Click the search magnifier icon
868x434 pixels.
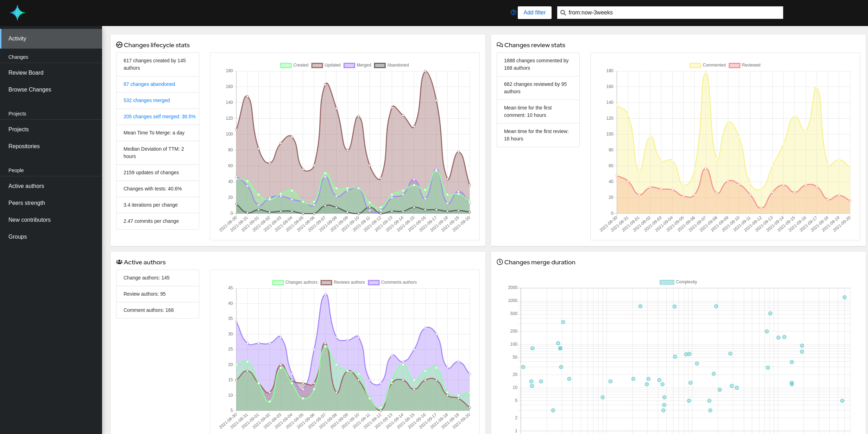point(563,13)
